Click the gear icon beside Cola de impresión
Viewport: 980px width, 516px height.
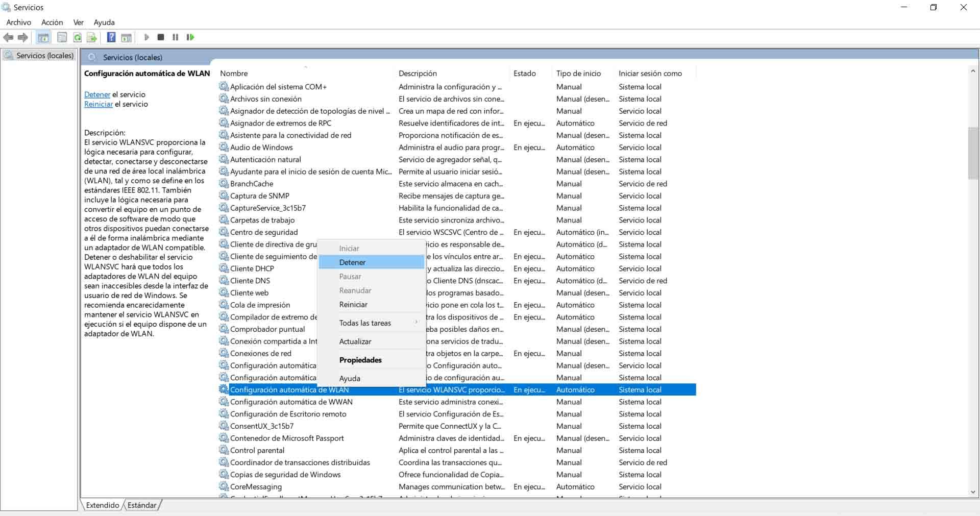coord(224,305)
